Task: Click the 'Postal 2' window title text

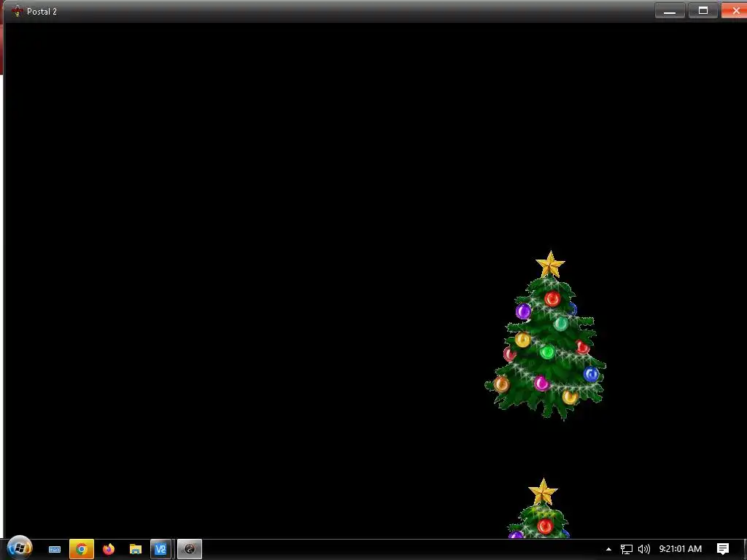Action: click(42, 12)
